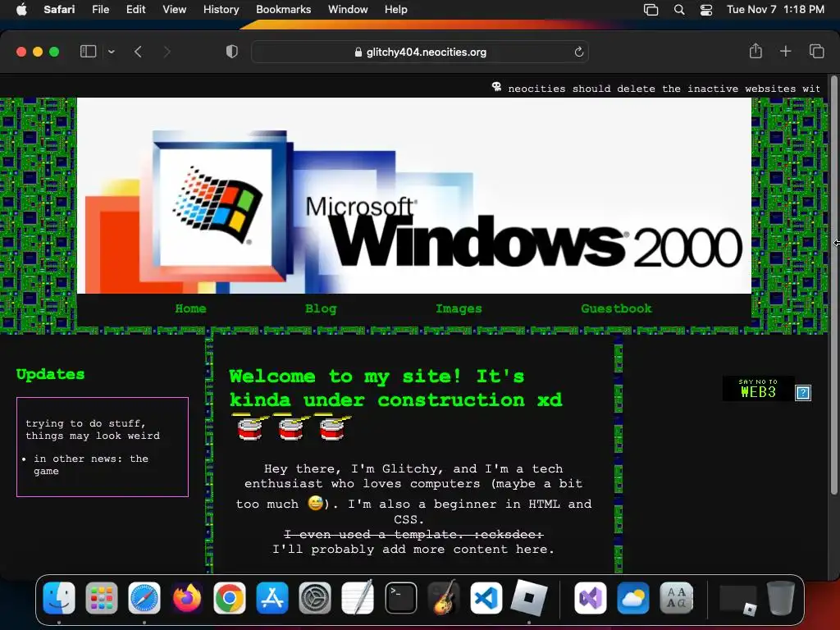Viewport: 840px width, 630px height.
Task: Click the first red drum icon
Action: coord(249,427)
